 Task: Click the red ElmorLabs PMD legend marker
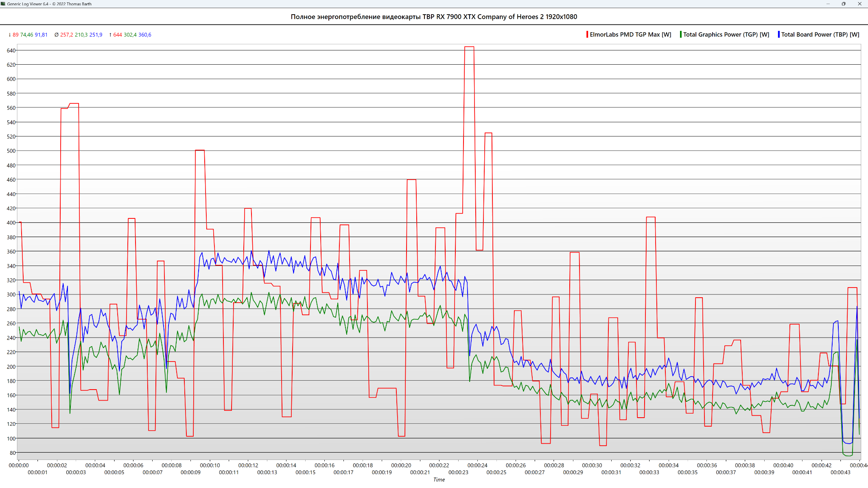pos(587,35)
